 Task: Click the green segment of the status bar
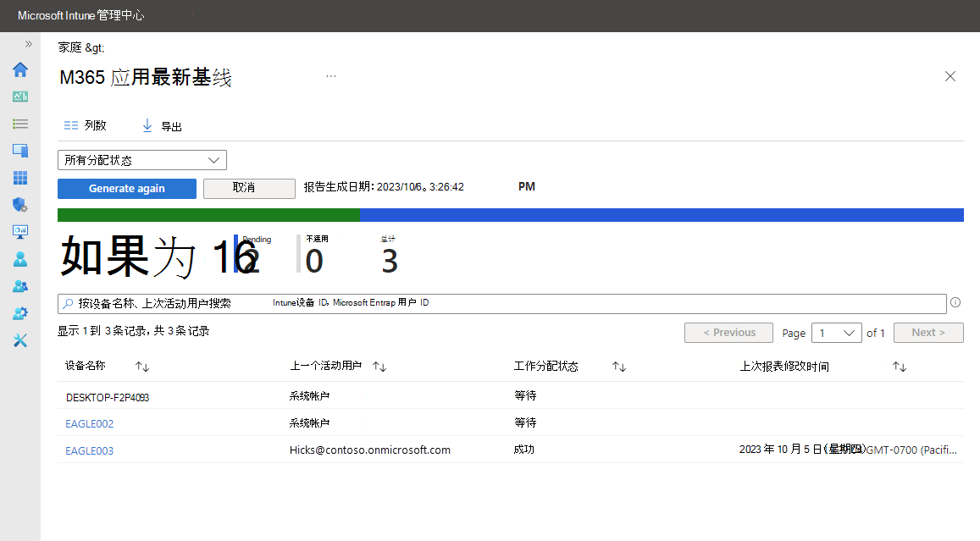(x=208, y=215)
